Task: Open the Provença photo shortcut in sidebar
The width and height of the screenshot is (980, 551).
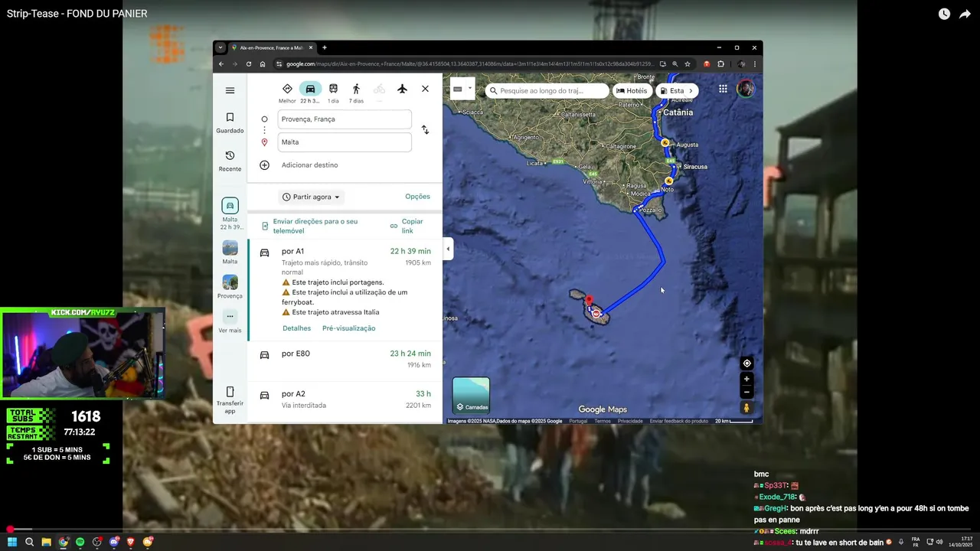Action: click(230, 287)
